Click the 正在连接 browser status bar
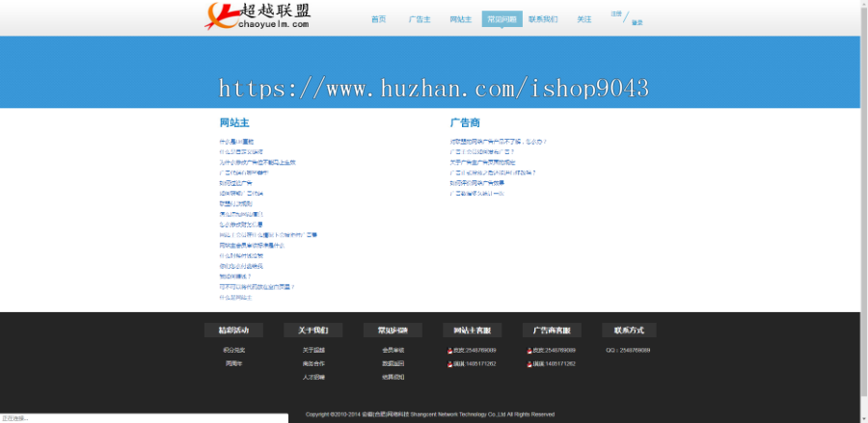868x423 pixels. click(144, 418)
